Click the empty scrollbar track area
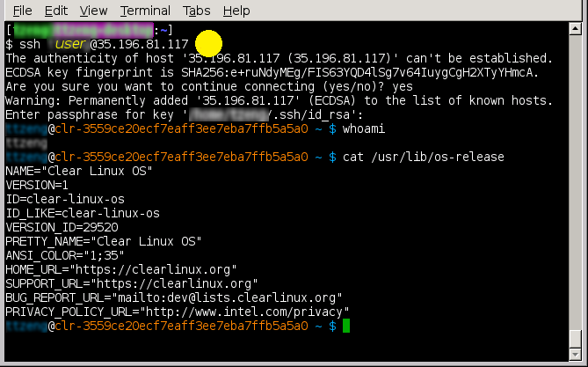This screenshot has height=367, width=588. pyautogui.click(x=575, y=182)
